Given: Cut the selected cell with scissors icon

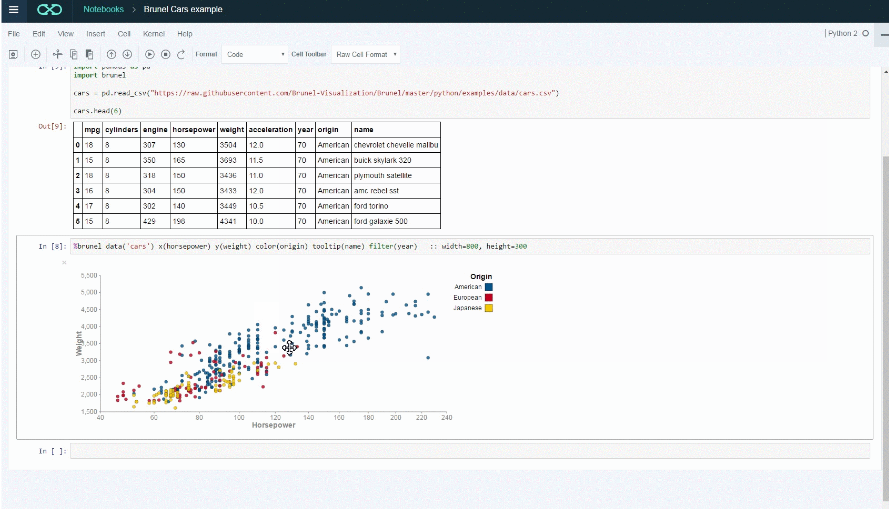Looking at the screenshot, I should [58, 54].
